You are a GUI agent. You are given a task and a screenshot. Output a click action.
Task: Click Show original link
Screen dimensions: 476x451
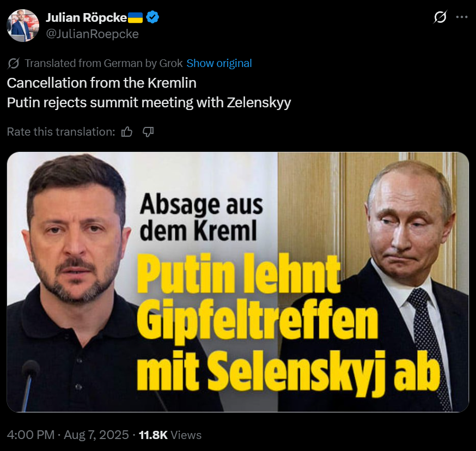pyautogui.click(x=219, y=63)
